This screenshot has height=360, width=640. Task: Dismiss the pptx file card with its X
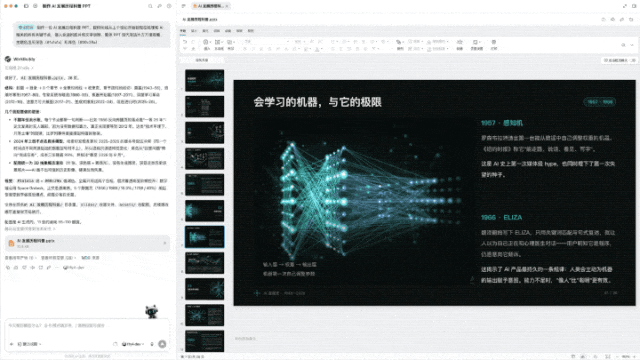(164, 243)
